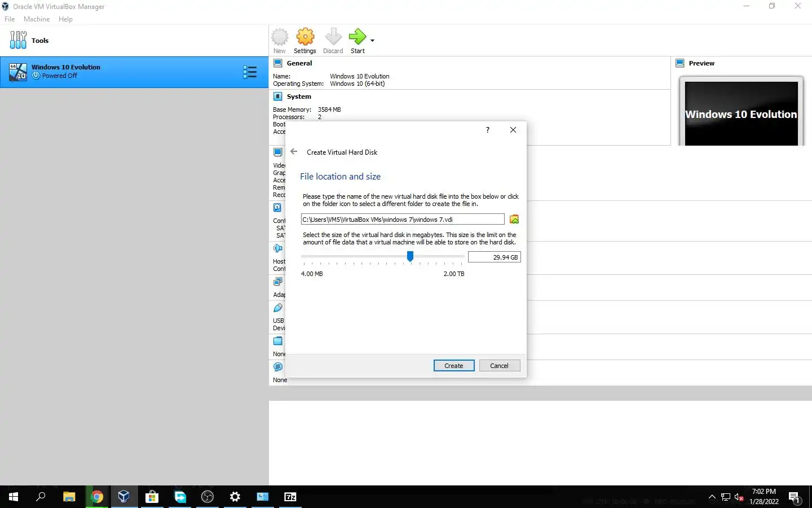Viewport: 812px width, 508px height.
Task: Click the taskbar search icon
Action: click(x=41, y=497)
